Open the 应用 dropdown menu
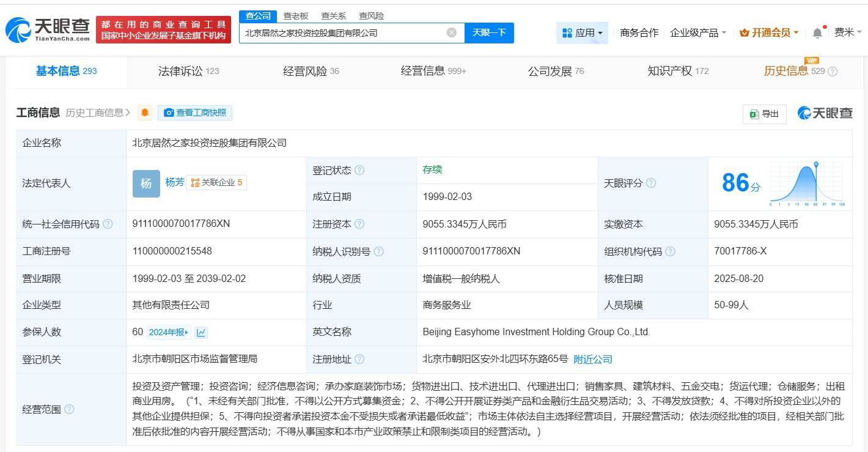 [582, 33]
